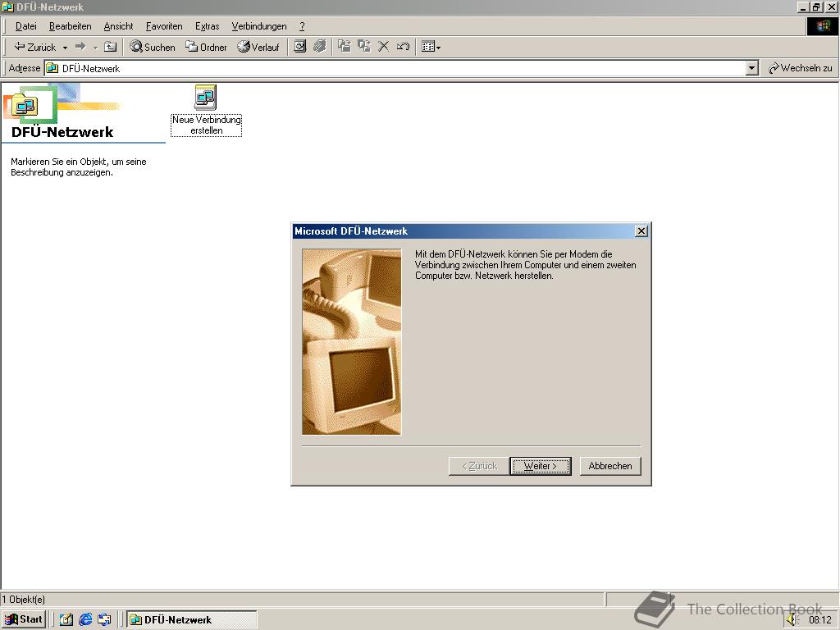The height and width of the screenshot is (630, 840).
Task: Expand the Adresse bar dropdown arrow
Action: click(x=752, y=68)
